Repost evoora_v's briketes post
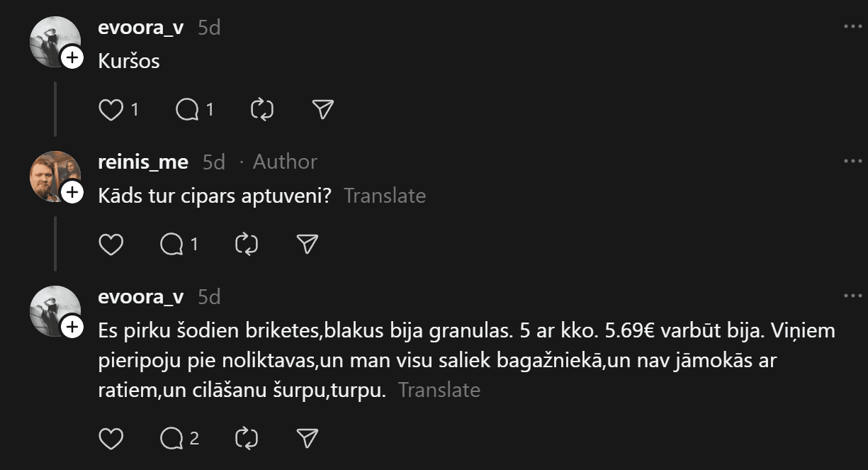This screenshot has width=868, height=470. tap(246, 439)
